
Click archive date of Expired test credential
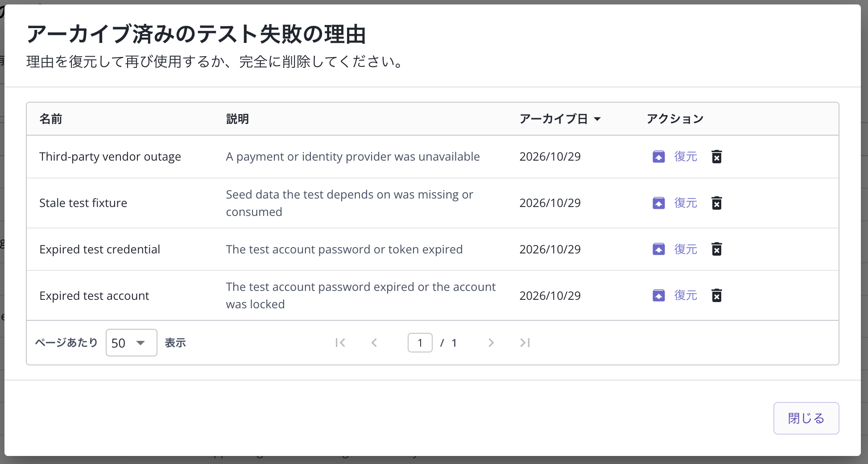click(550, 249)
